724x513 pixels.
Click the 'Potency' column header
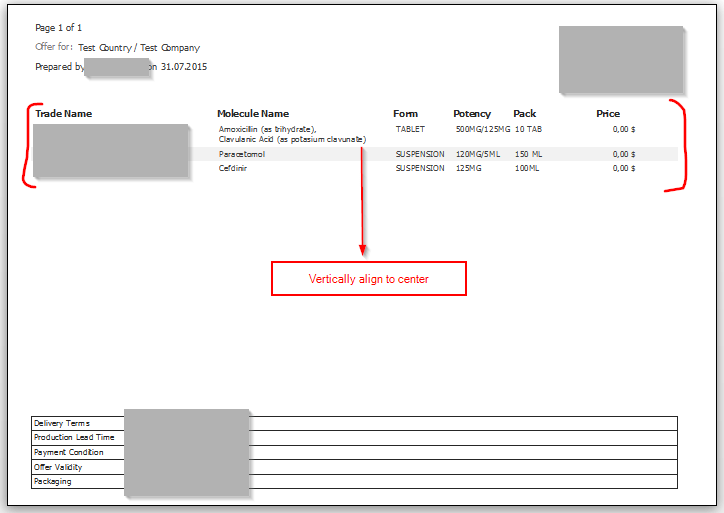pos(472,114)
